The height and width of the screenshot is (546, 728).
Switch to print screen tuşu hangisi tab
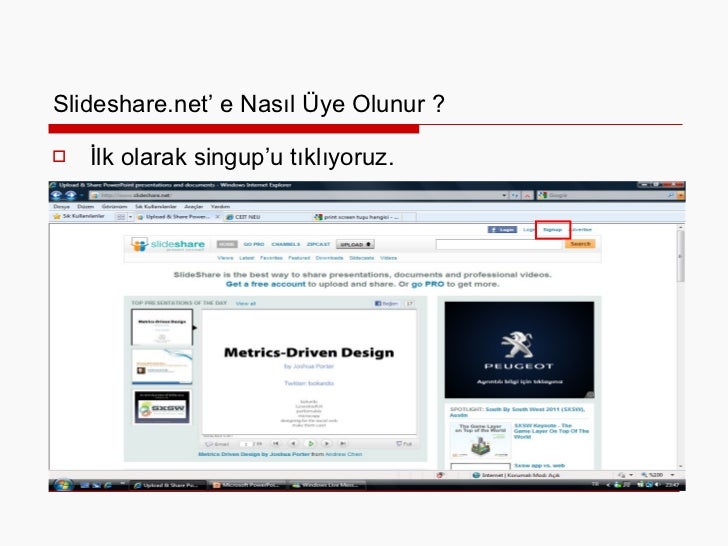pyautogui.click(x=358, y=217)
